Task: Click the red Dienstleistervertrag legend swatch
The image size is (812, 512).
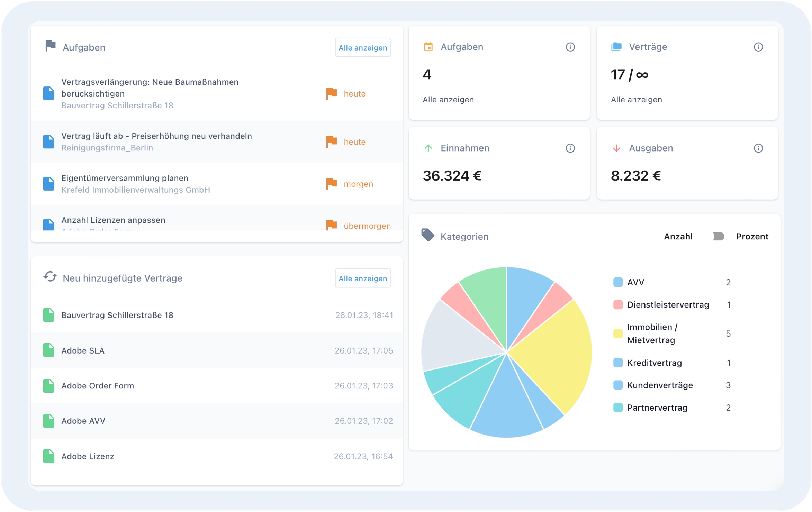Action: 617,305
